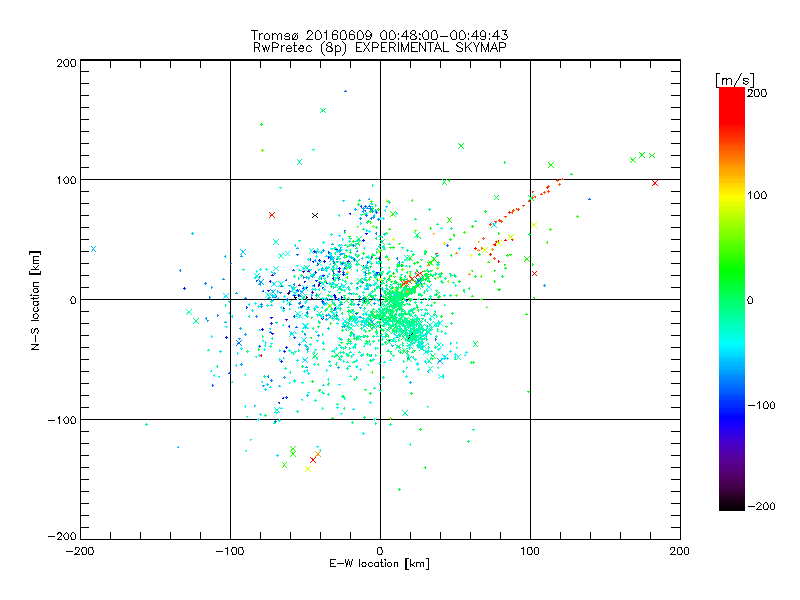Click the colorbar's black region near -200
800x600 pixels.
(x=732, y=504)
